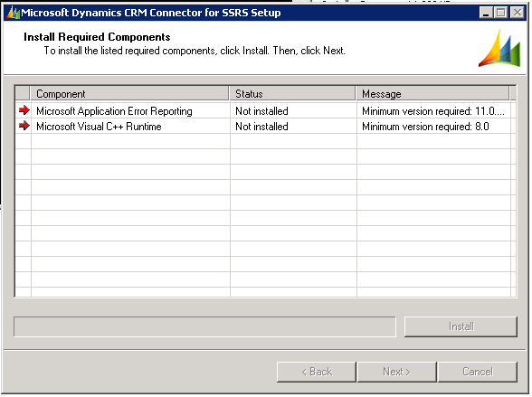Click the Install button

[461, 326]
